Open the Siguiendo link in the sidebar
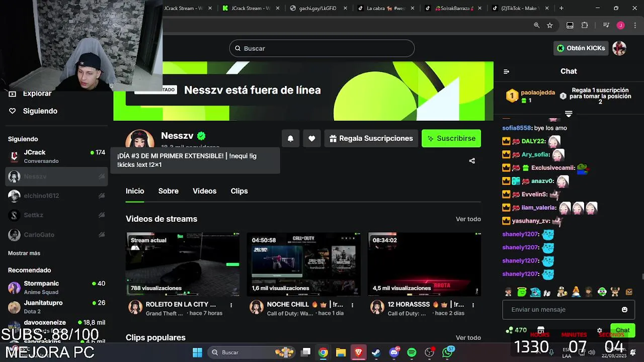 [x=40, y=111]
